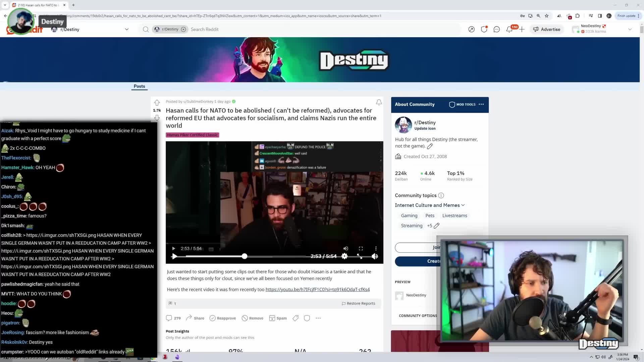Click Restore Reports
The image size is (644, 362).
[358, 303]
